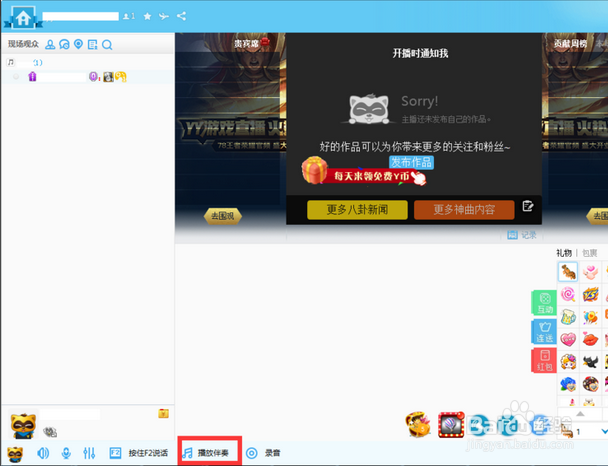This screenshot has width=608, height=466.
Task: Click the airplane icon in title bar
Action: pos(164,16)
